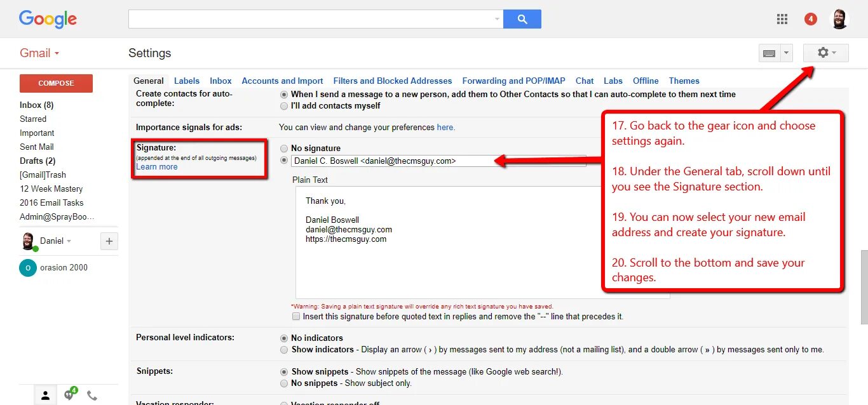
Task: Expand Daniel's chat status dropdown
Action: [x=69, y=241]
